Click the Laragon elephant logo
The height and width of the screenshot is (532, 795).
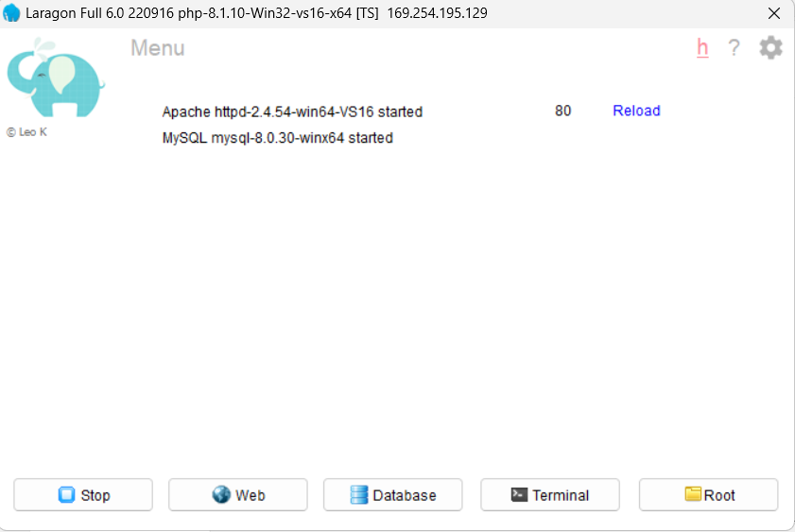coord(55,77)
